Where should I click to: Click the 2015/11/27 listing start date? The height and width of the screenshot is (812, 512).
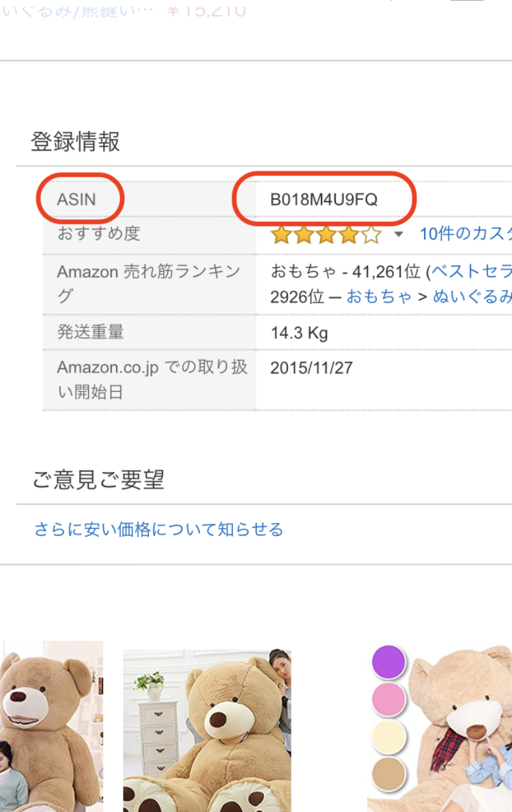tap(311, 368)
